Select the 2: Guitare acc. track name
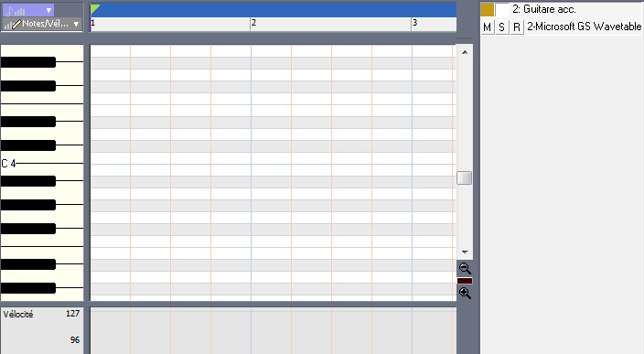 coord(543,9)
